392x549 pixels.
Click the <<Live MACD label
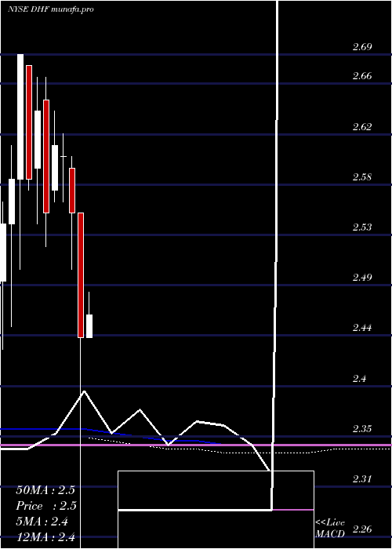330,528
